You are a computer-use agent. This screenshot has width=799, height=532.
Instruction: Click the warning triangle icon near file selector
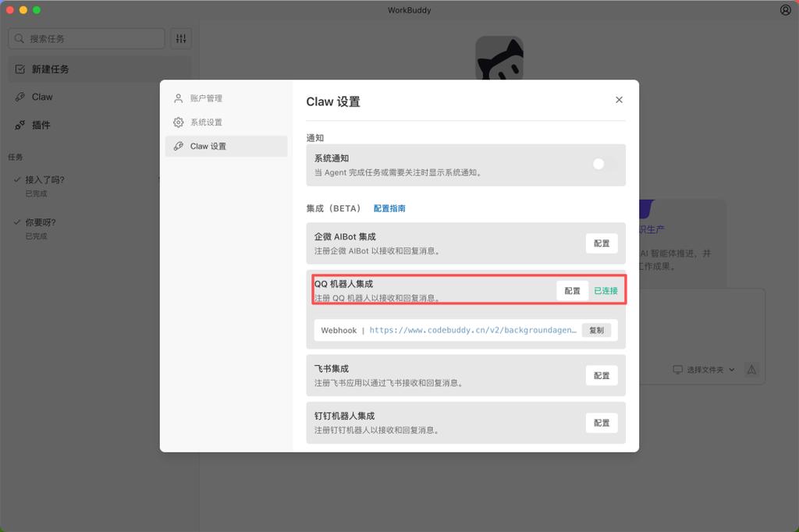[751, 370]
